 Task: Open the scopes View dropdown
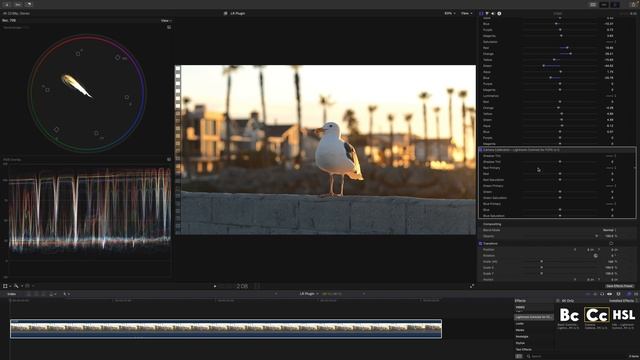click(x=166, y=20)
